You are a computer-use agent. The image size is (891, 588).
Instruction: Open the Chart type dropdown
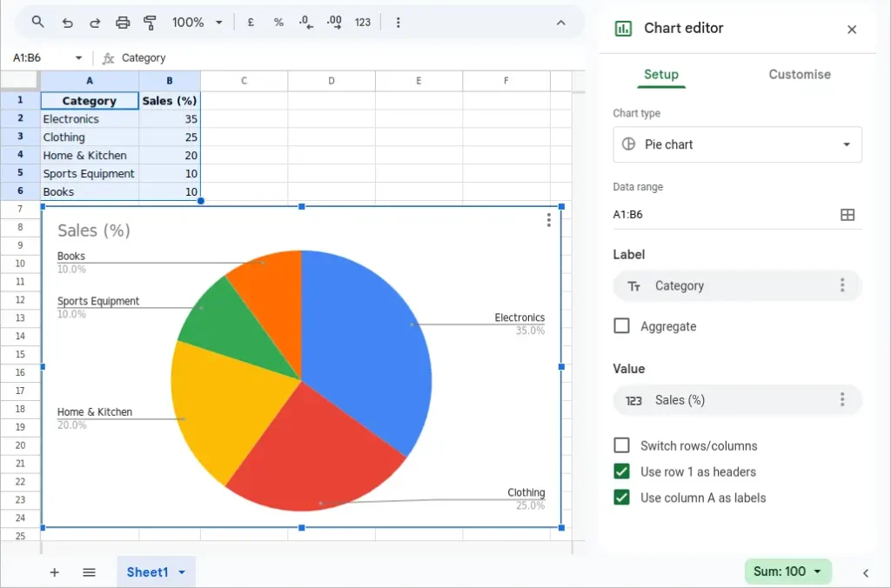click(x=737, y=144)
